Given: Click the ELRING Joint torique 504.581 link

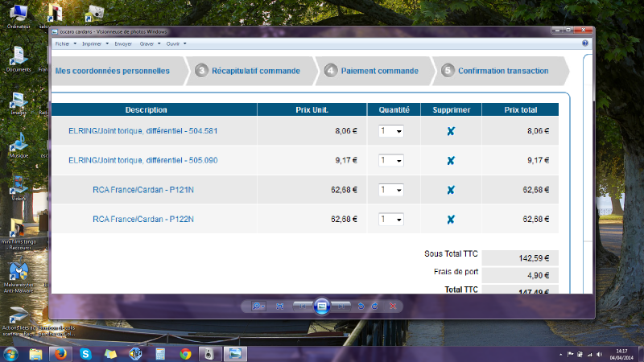Looking at the screenshot, I should click(x=143, y=131).
